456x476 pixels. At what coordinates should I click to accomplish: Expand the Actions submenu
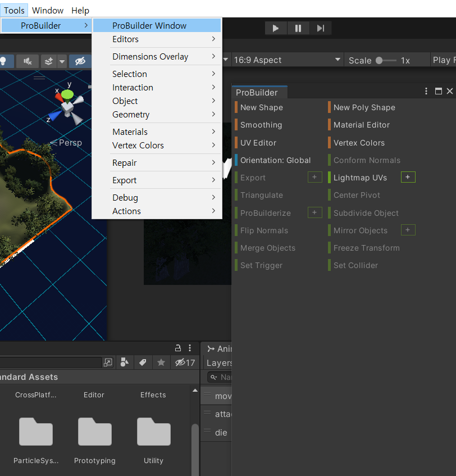[x=157, y=211]
